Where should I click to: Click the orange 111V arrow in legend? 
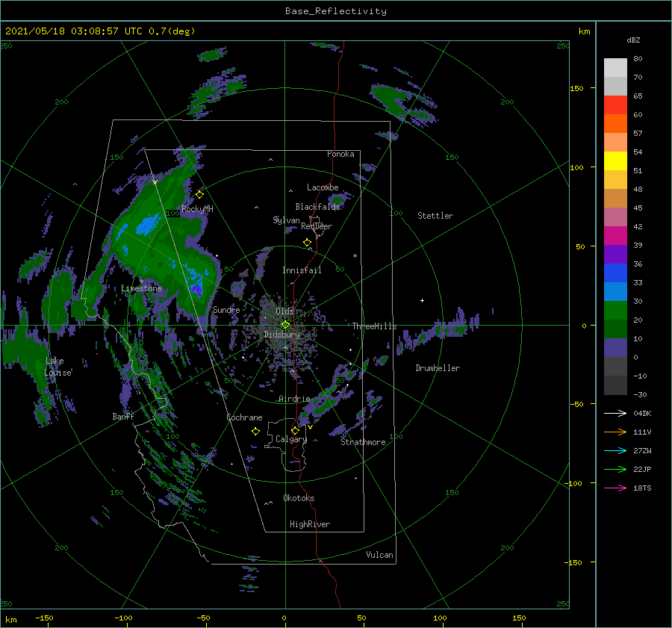[x=615, y=432]
